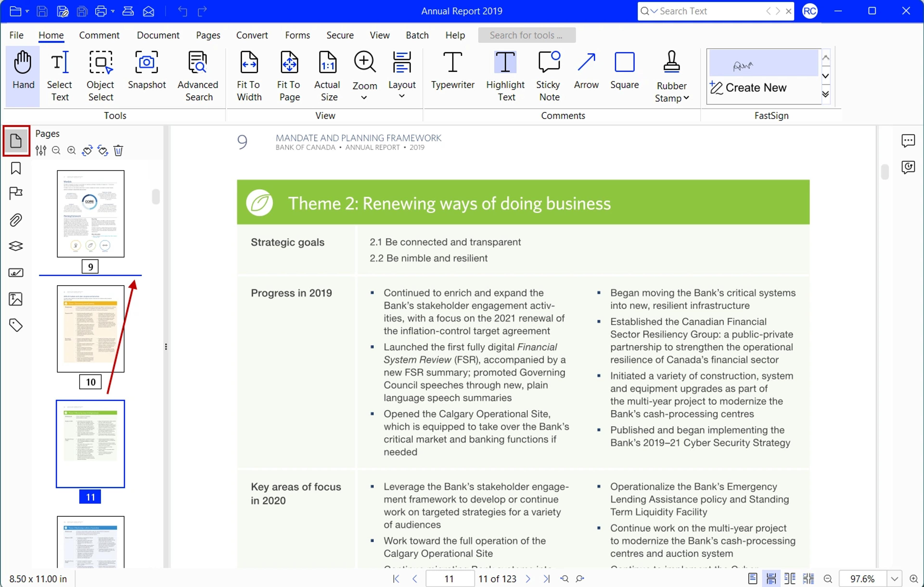Open the Convert tab

pos(252,35)
